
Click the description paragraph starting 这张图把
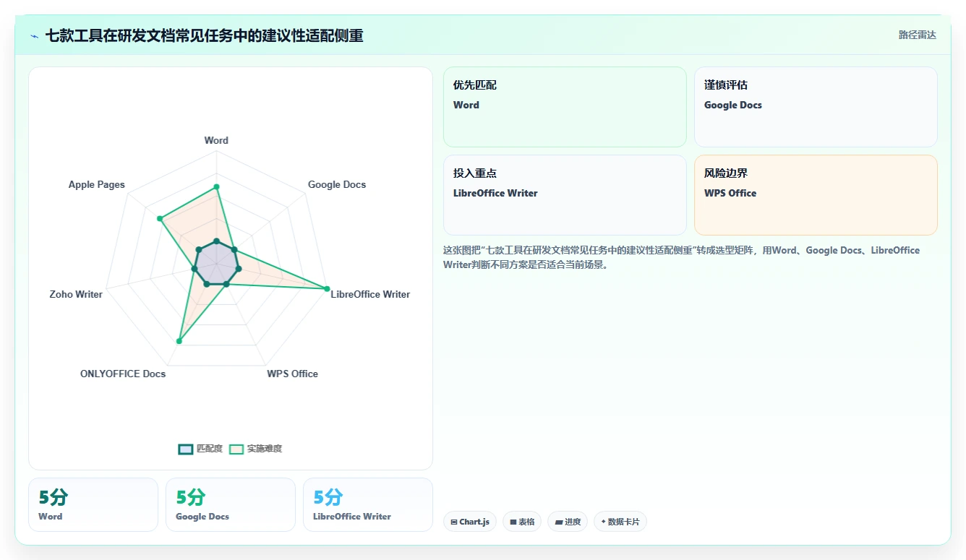(681, 257)
